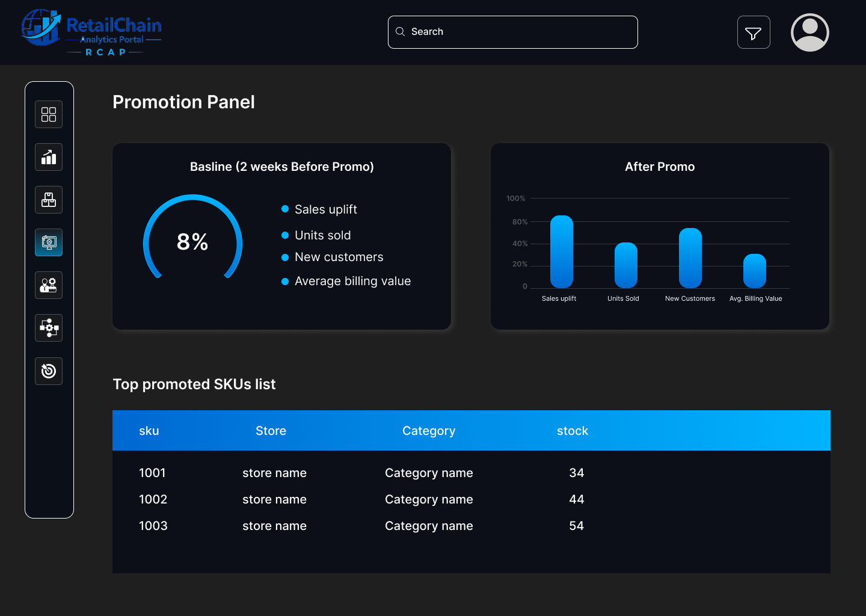866x616 pixels.
Task: Click the stock column header
Action: [572, 430]
